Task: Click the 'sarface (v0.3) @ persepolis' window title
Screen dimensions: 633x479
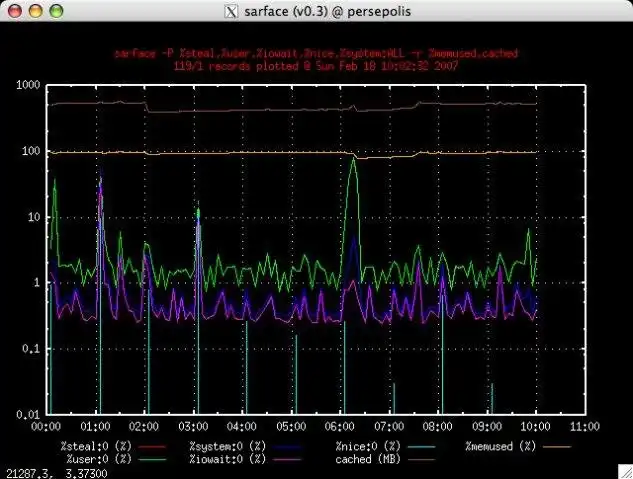Action: click(x=327, y=11)
